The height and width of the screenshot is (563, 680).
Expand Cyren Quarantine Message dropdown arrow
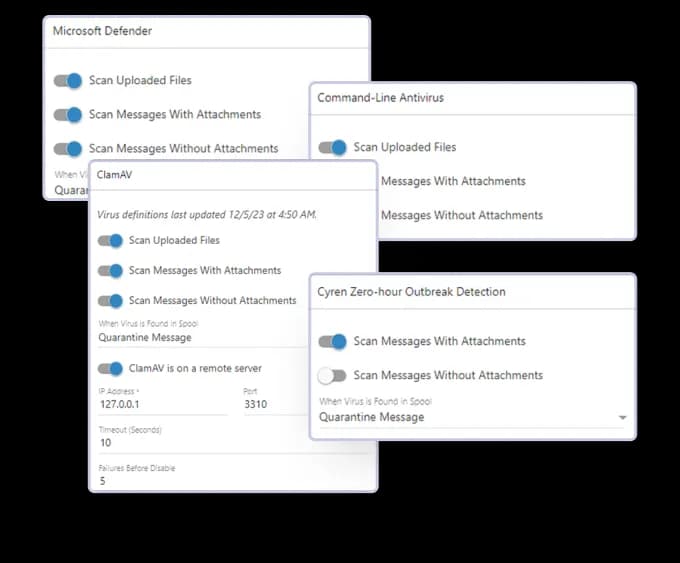623,417
